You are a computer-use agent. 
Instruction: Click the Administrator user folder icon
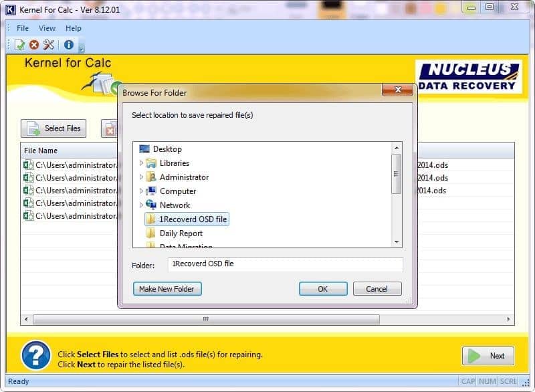(x=151, y=177)
